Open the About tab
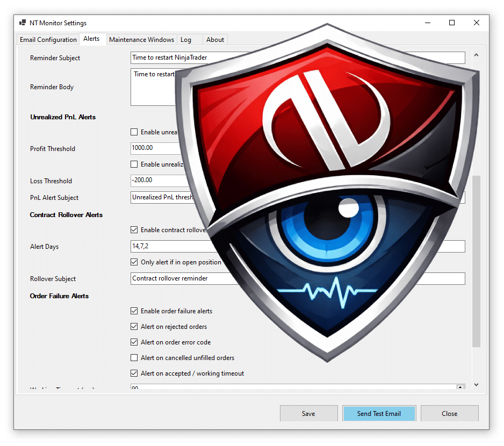 point(214,39)
